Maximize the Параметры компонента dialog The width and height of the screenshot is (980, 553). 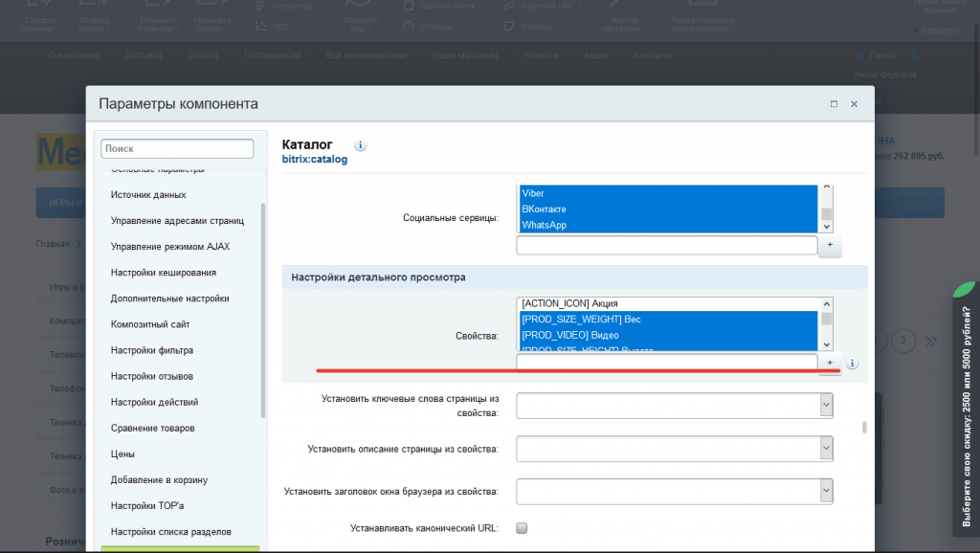pos(834,104)
